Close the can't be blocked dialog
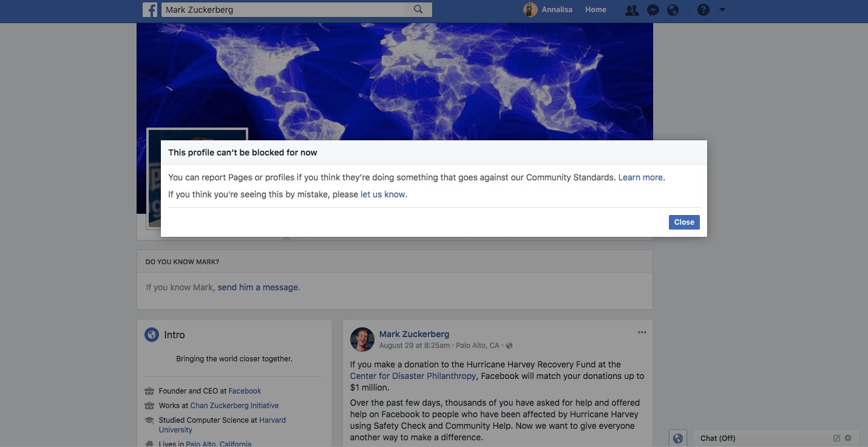This screenshot has height=447, width=868. [x=684, y=222]
